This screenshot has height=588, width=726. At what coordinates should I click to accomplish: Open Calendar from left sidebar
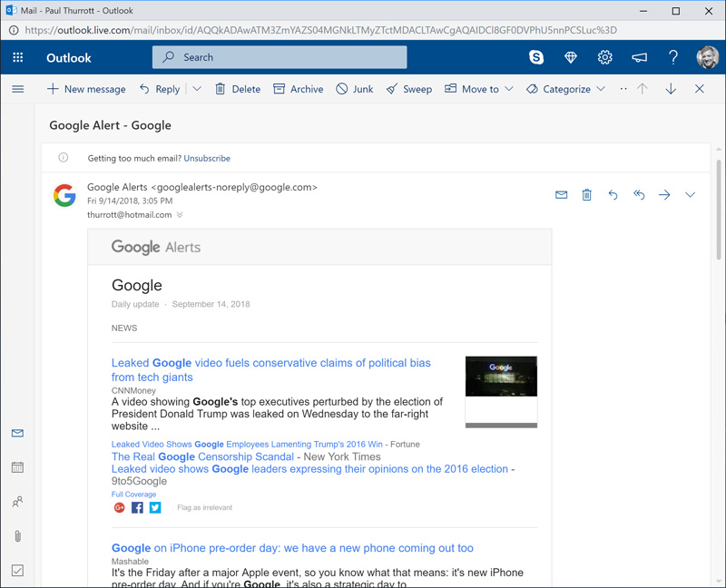[17, 467]
